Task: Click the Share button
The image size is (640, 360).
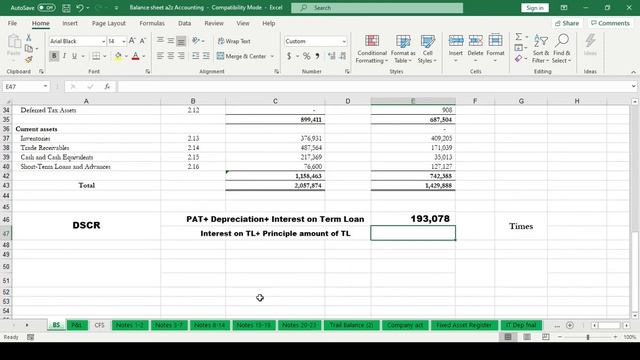Action: pyautogui.click(x=567, y=23)
